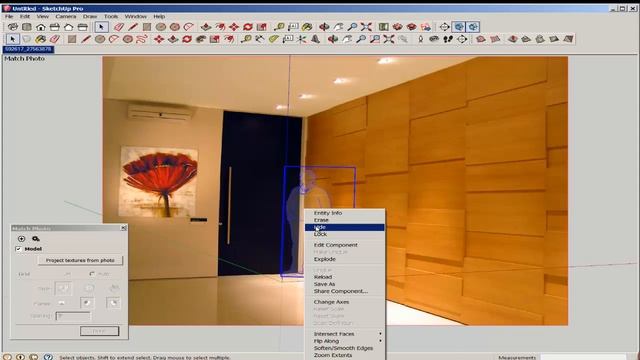Screen dimensions: 640x360
Task: Select Arc tool in second toolbar row
Action: [114, 39]
